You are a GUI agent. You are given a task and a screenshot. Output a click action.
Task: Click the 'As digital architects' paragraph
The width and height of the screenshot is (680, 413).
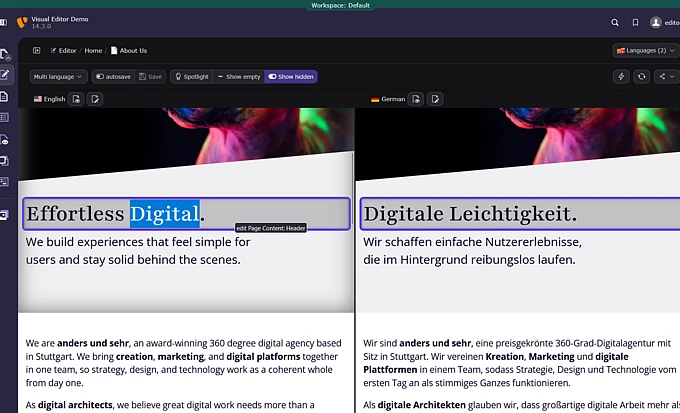[x=170, y=405]
